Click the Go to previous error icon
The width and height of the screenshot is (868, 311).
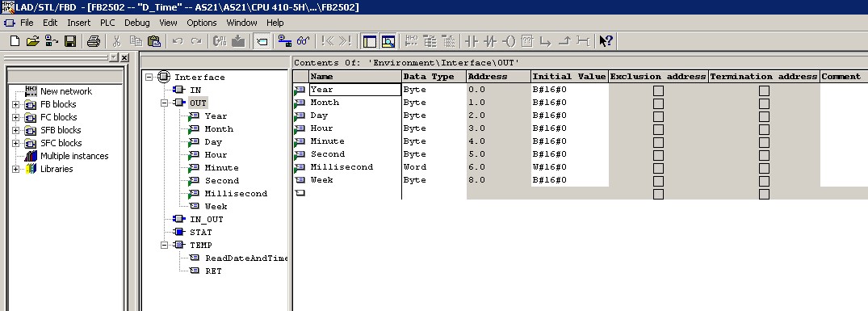326,41
